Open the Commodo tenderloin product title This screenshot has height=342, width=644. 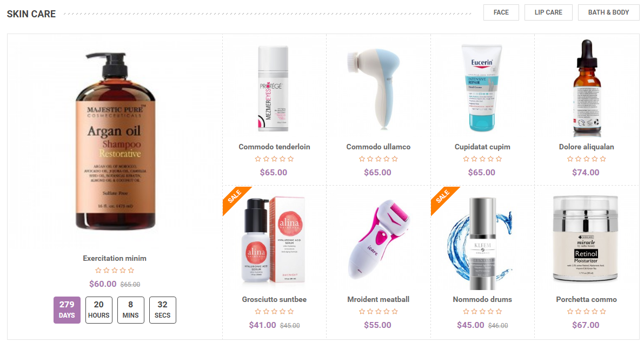tap(274, 147)
